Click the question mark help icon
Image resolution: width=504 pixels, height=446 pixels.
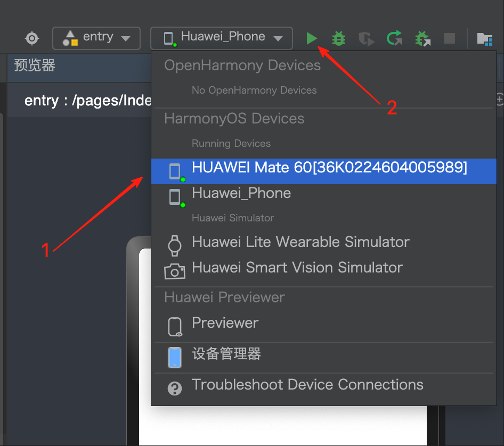(x=175, y=389)
